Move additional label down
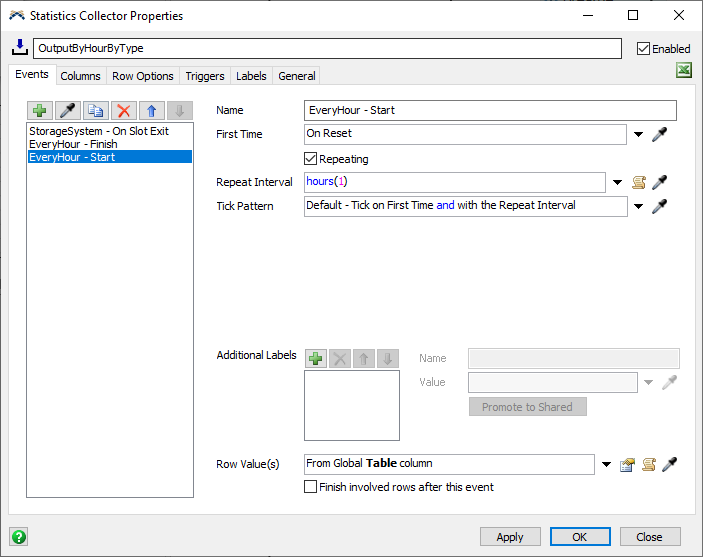This screenshot has width=703, height=557. coord(388,358)
